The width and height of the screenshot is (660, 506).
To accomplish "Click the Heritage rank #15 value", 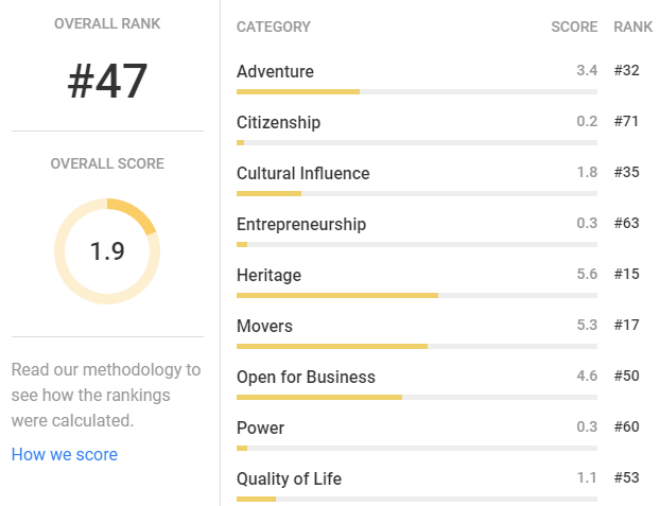I will [x=627, y=274].
